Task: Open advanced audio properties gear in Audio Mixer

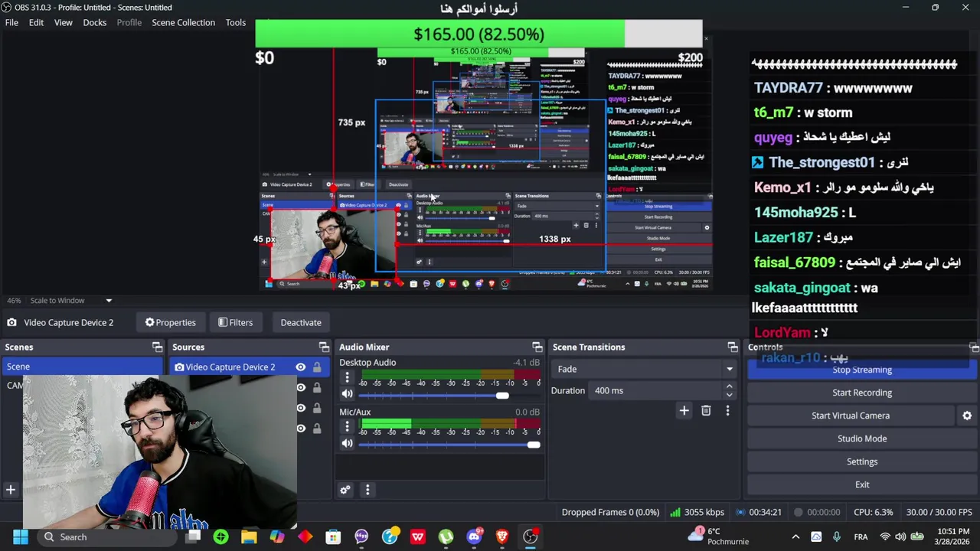Action: (345, 490)
